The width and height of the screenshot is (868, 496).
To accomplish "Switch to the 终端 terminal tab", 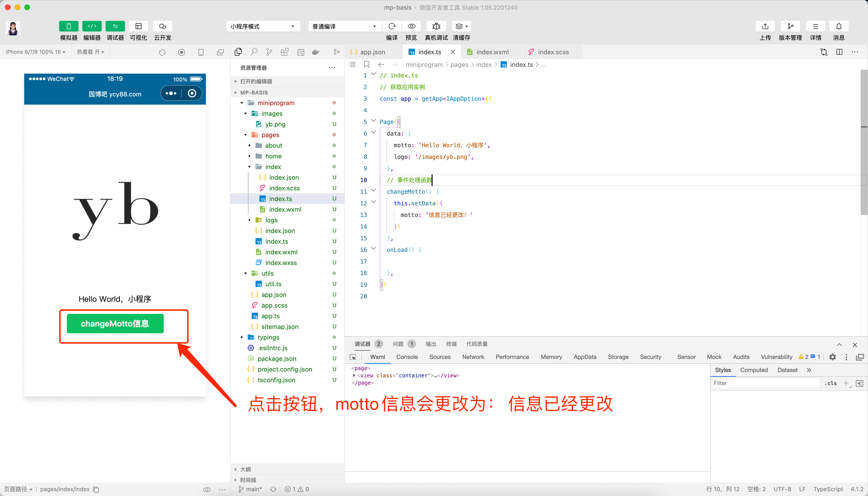I will coord(451,344).
